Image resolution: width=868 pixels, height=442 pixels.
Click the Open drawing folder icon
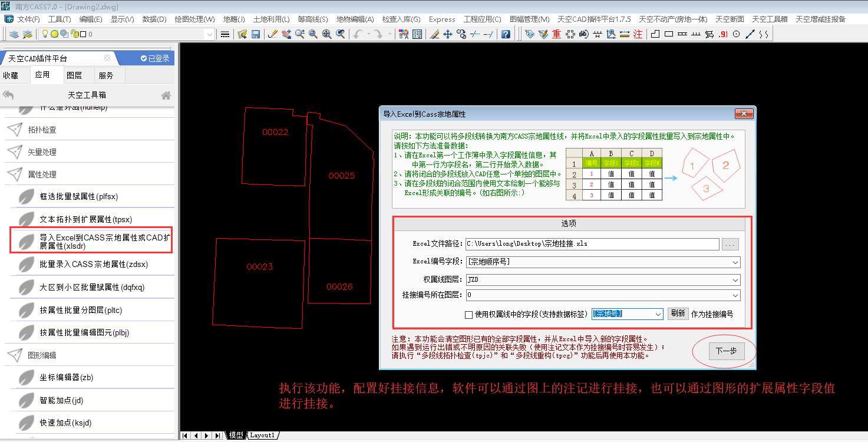(242, 34)
